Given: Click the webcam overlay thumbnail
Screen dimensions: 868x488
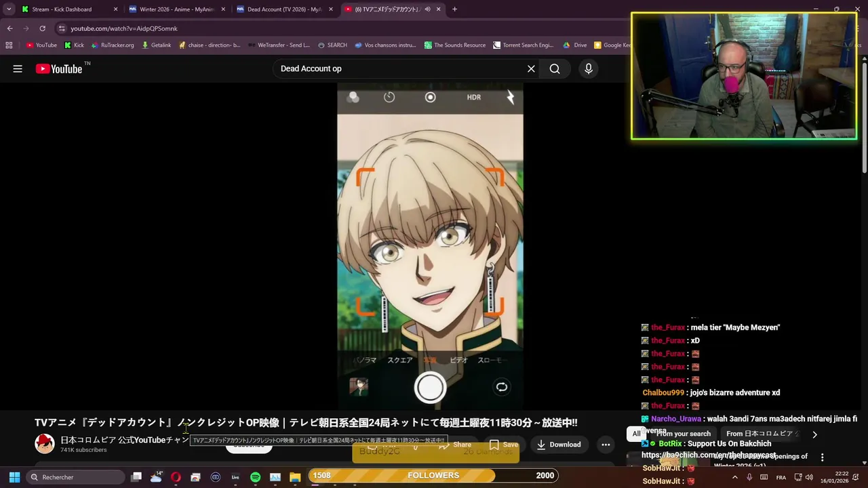Looking at the screenshot, I should coord(744,76).
